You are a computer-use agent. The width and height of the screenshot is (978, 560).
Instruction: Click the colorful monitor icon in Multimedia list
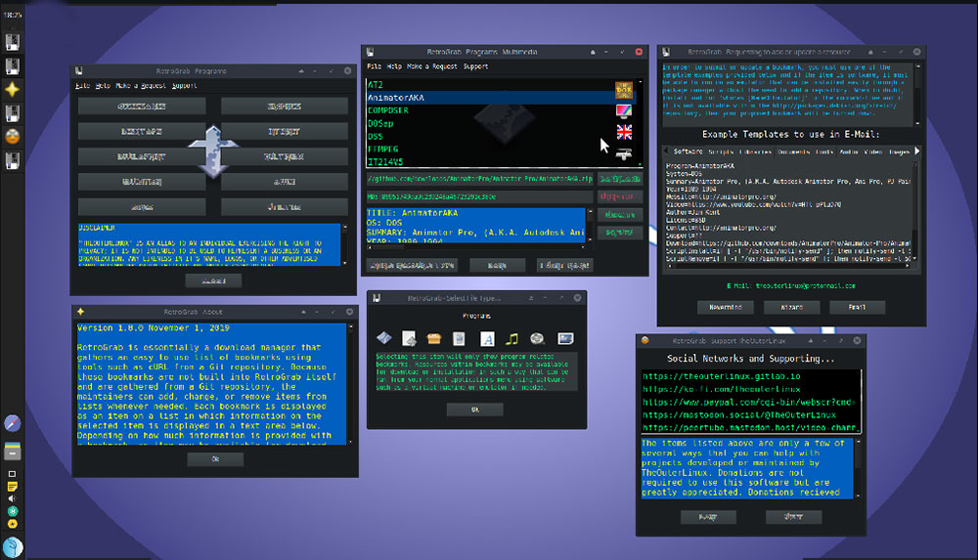click(624, 111)
